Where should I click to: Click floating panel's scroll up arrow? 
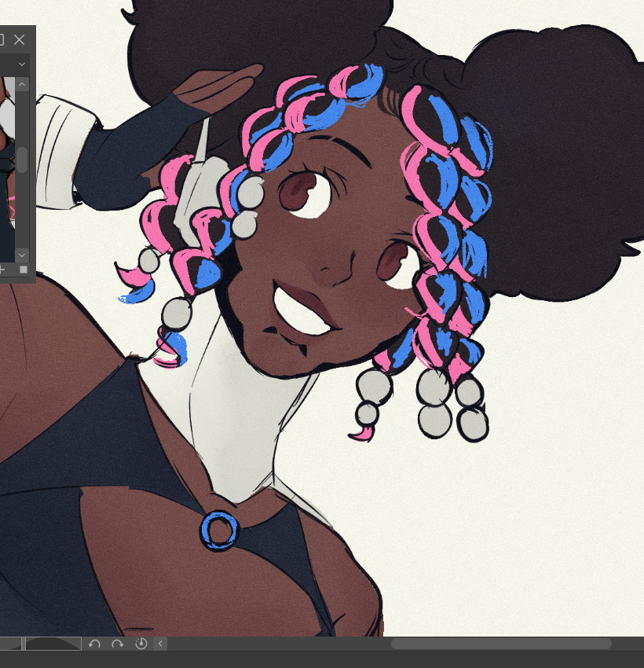[22, 84]
